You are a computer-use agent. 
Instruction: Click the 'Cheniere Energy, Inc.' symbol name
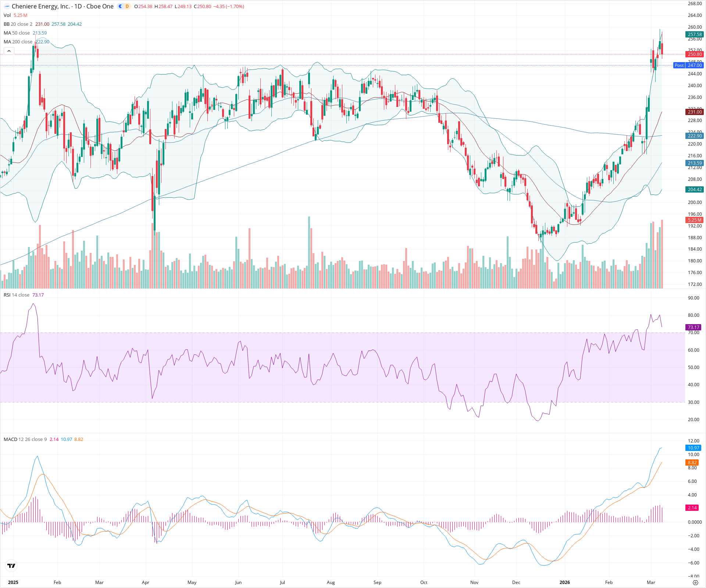(x=40, y=6)
